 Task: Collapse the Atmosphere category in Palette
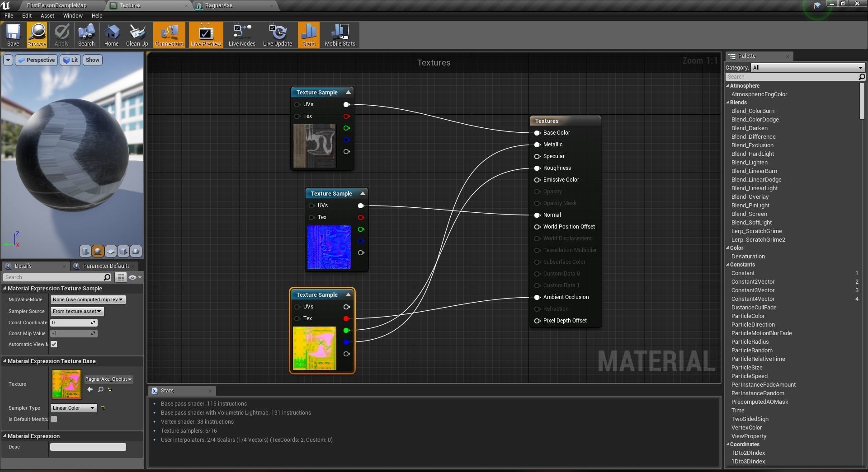[728, 85]
